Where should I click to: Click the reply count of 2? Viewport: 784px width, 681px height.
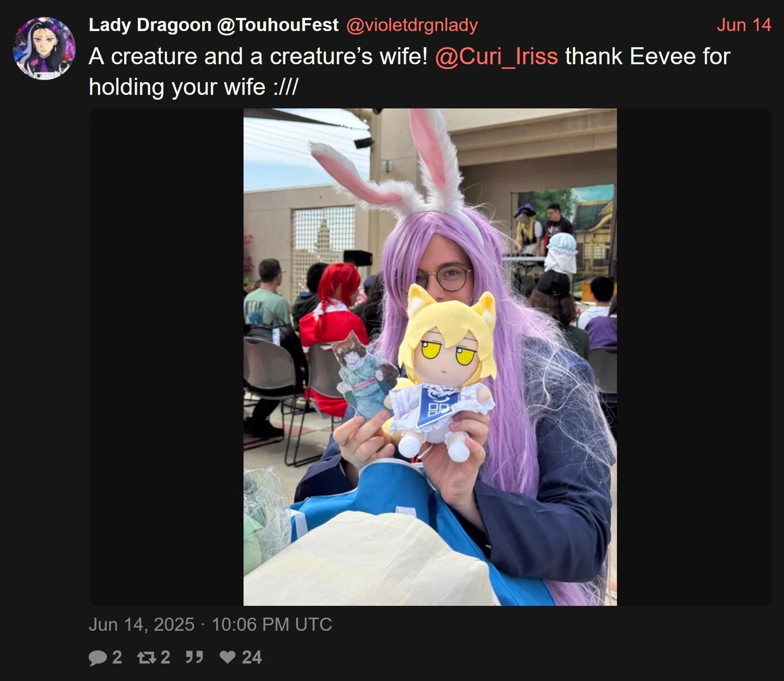coord(117,657)
